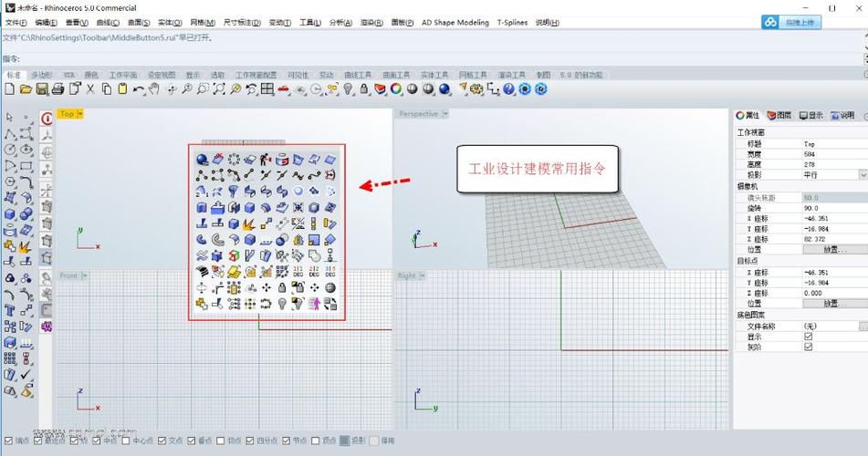Switch to the 实体工具 toolbar tab
The image size is (868, 456).
coord(434,75)
